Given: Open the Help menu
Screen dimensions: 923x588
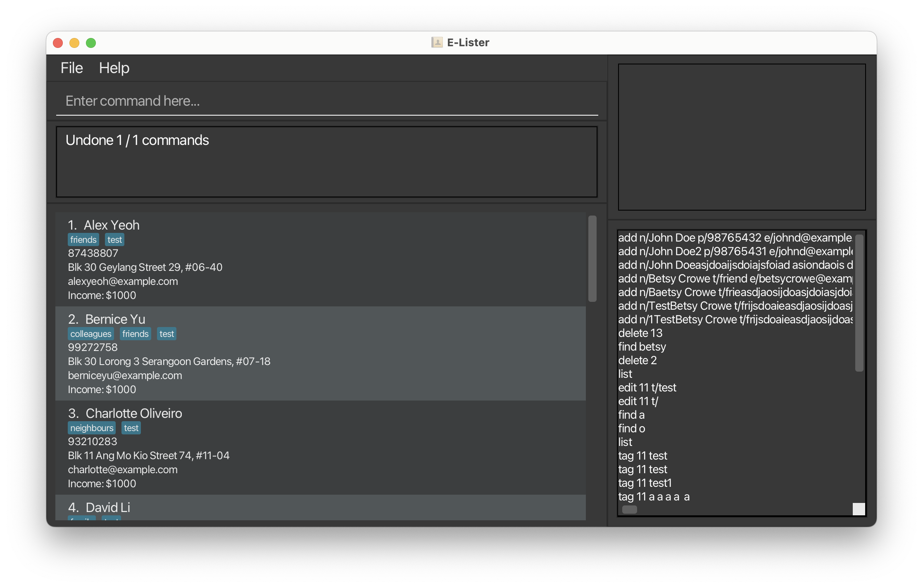Looking at the screenshot, I should 114,68.
